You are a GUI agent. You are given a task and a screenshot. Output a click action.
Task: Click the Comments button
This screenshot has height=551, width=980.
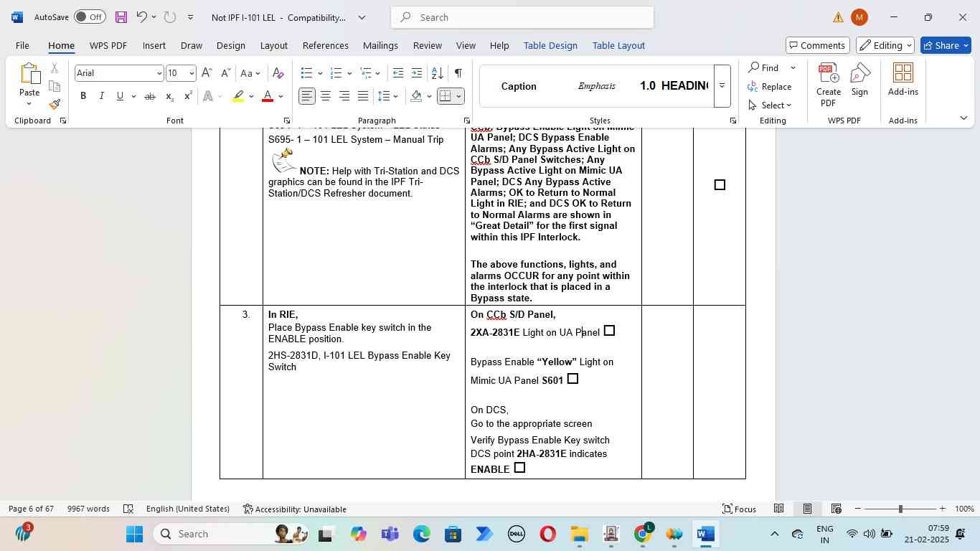click(x=818, y=45)
